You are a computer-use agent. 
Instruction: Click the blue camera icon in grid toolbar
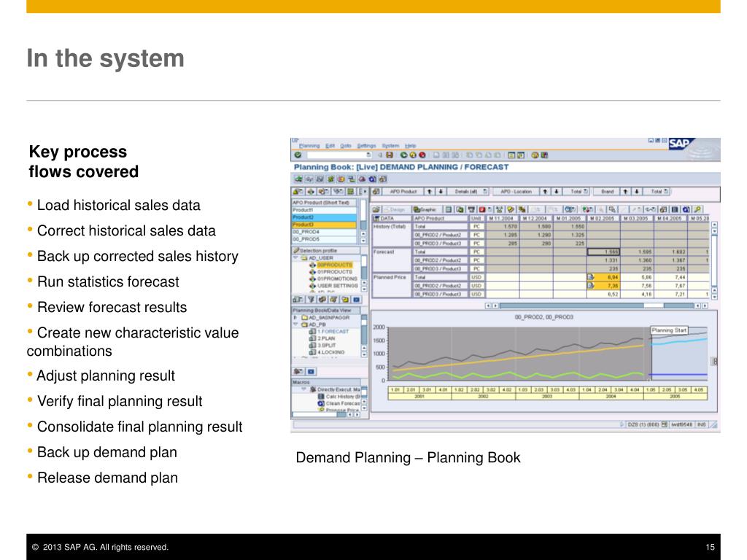(x=686, y=209)
